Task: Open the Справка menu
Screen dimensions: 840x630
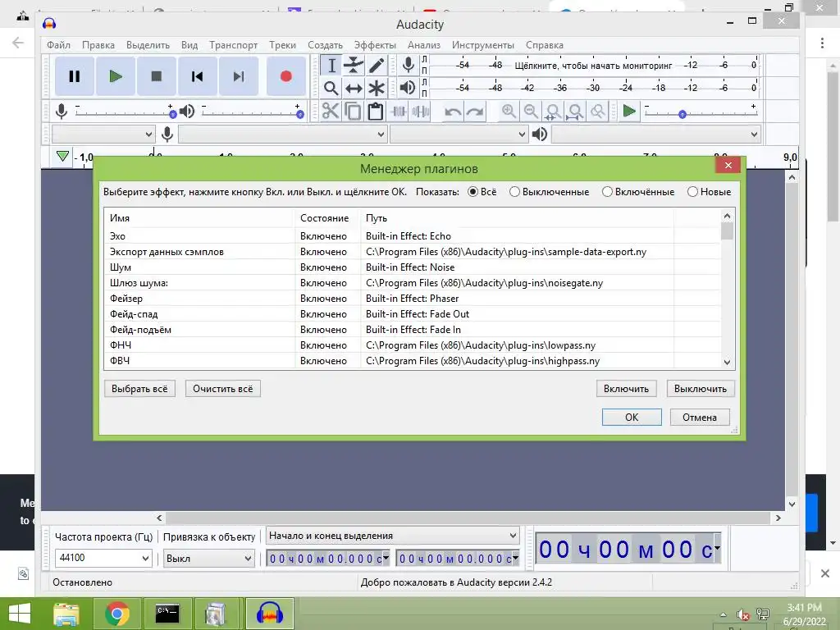Action: tap(545, 45)
